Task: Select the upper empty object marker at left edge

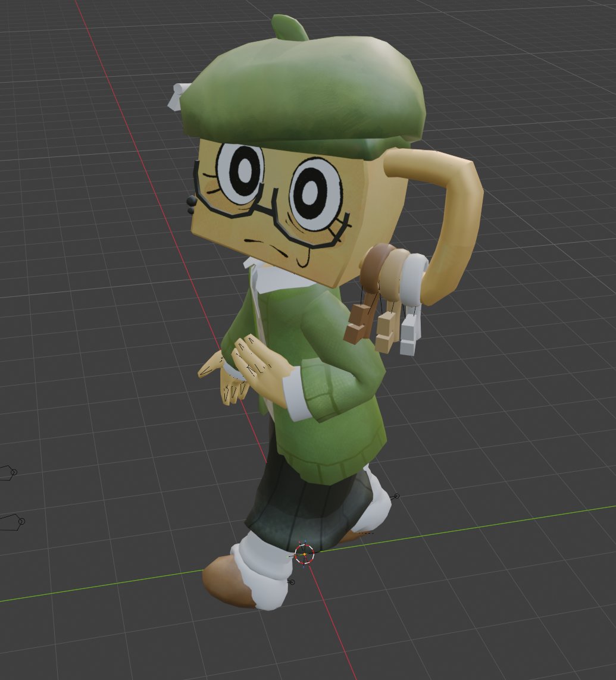Action: (x=8, y=473)
